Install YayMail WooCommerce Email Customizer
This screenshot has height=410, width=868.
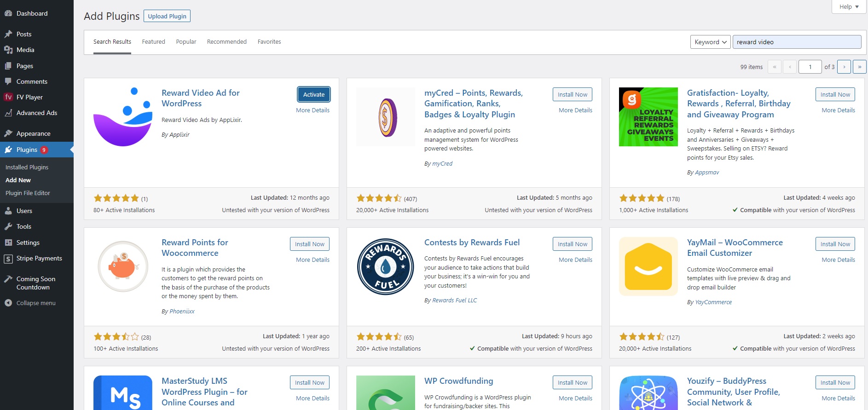pos(835,244)
